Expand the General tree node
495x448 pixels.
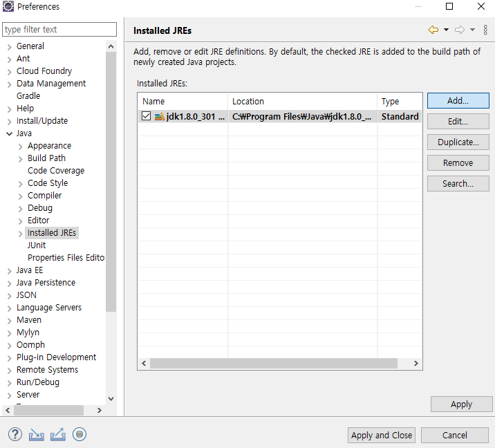9,47
